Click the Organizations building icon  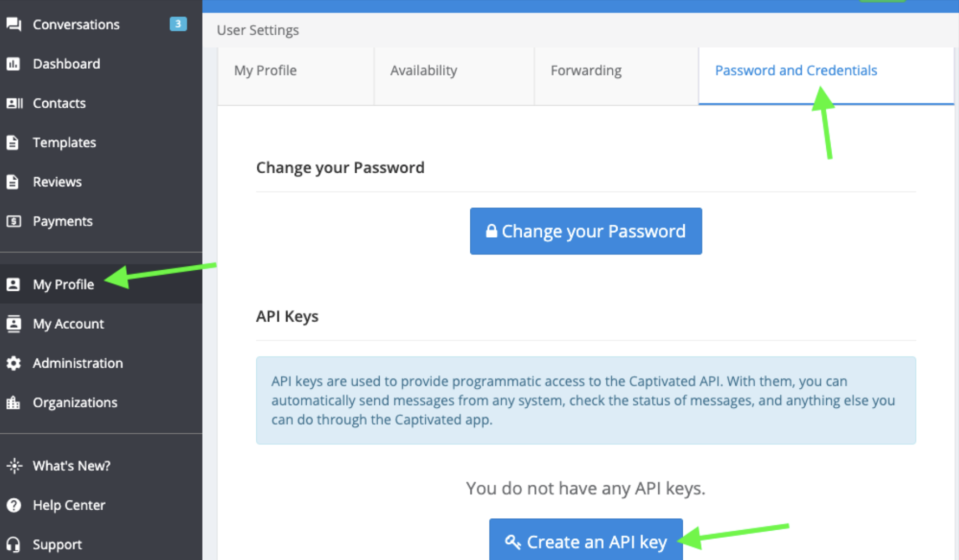coord(14,402)
